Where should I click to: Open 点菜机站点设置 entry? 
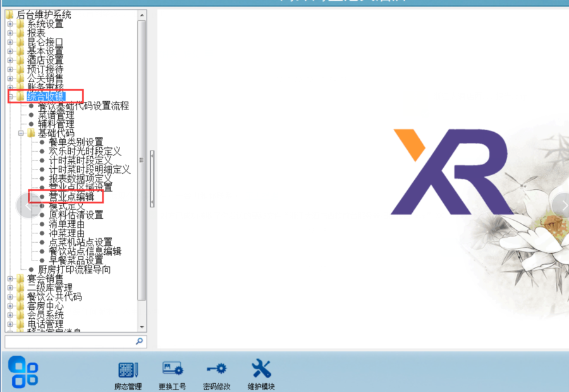[80, 242]
